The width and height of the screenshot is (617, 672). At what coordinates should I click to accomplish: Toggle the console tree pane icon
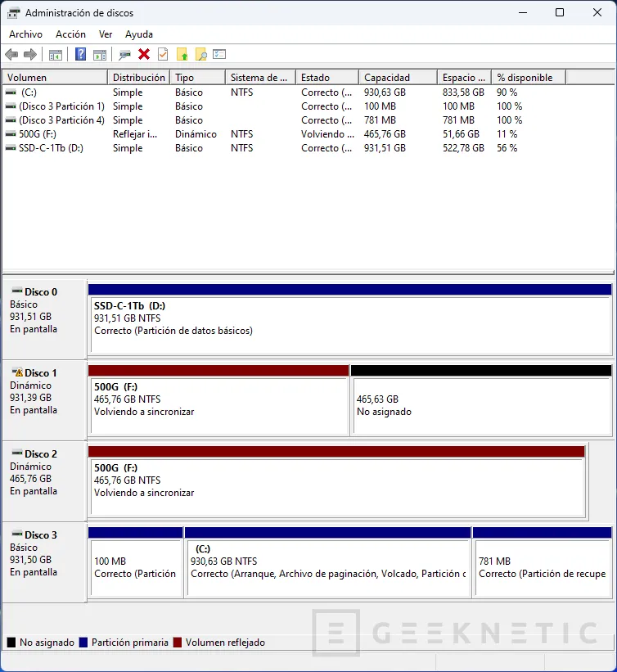click(55, 55)
